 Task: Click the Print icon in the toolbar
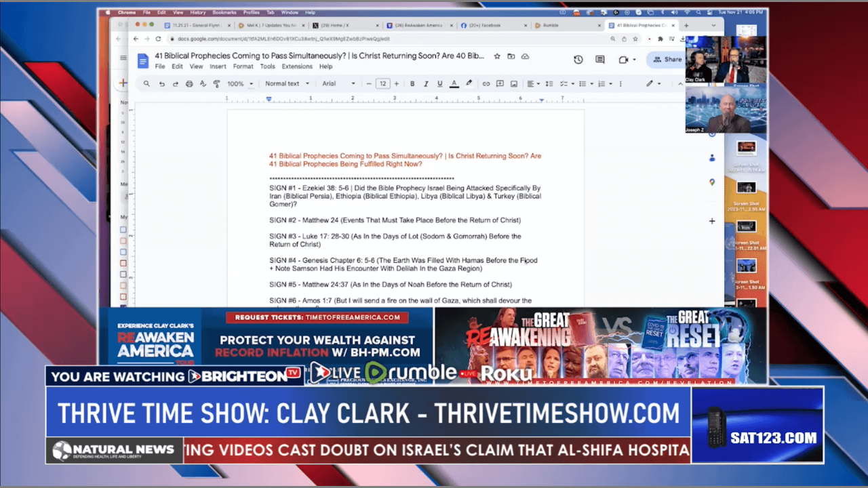tap(189, 84)
